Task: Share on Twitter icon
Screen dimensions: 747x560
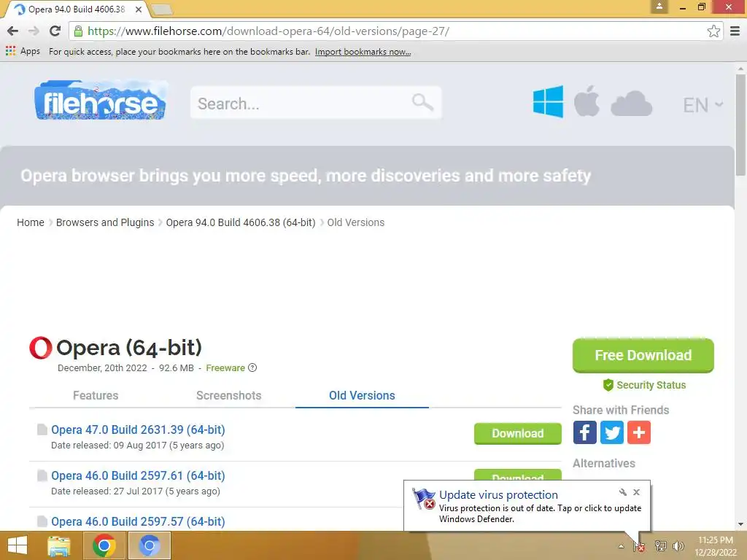Action: point(612,432)
